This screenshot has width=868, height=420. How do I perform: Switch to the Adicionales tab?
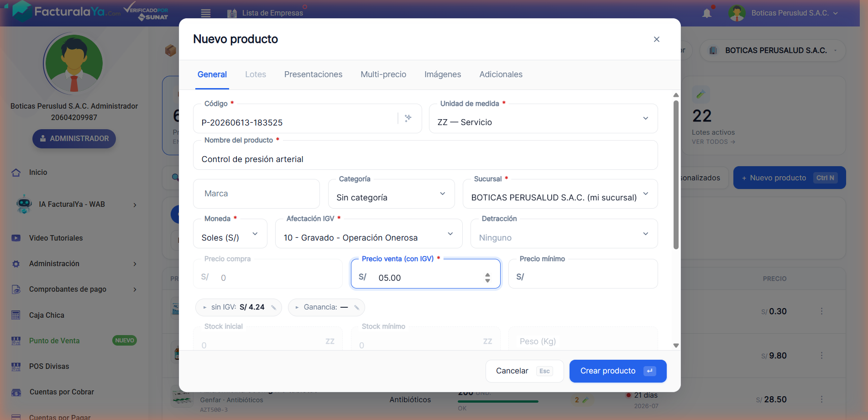501,74
